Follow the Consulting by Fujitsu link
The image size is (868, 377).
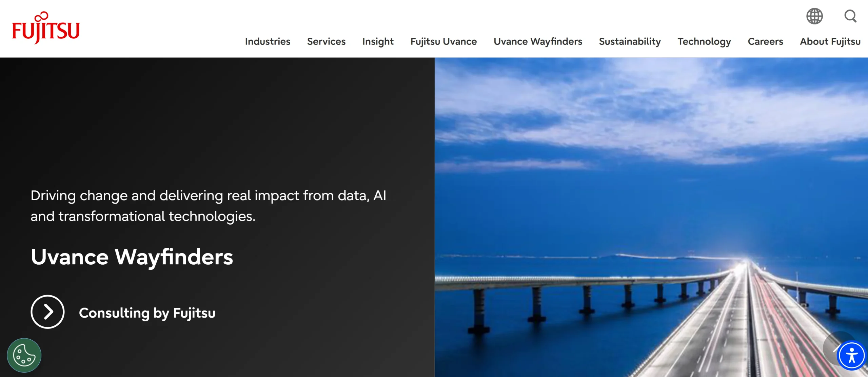[147, 313]
